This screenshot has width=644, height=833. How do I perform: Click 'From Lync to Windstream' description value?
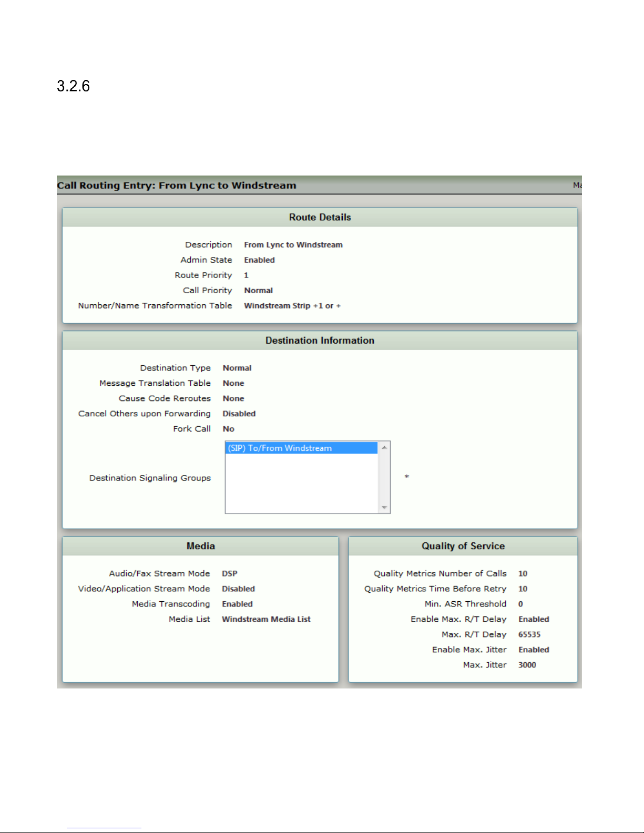point(293,245)
